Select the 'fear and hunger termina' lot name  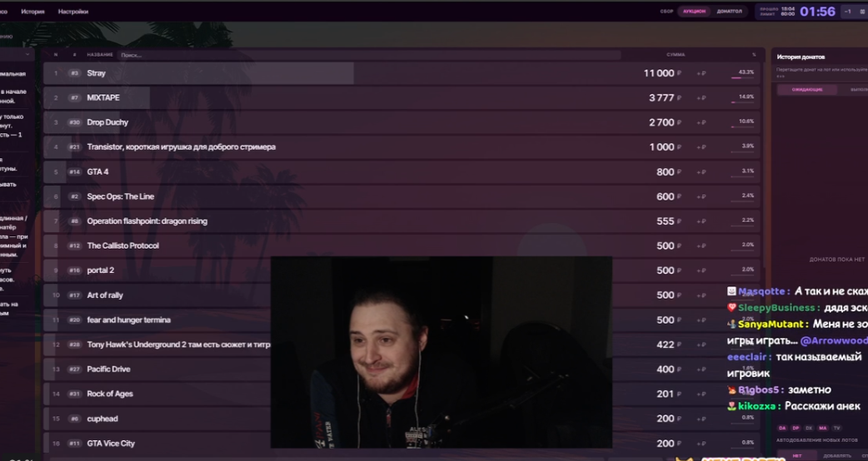(129, 320)
